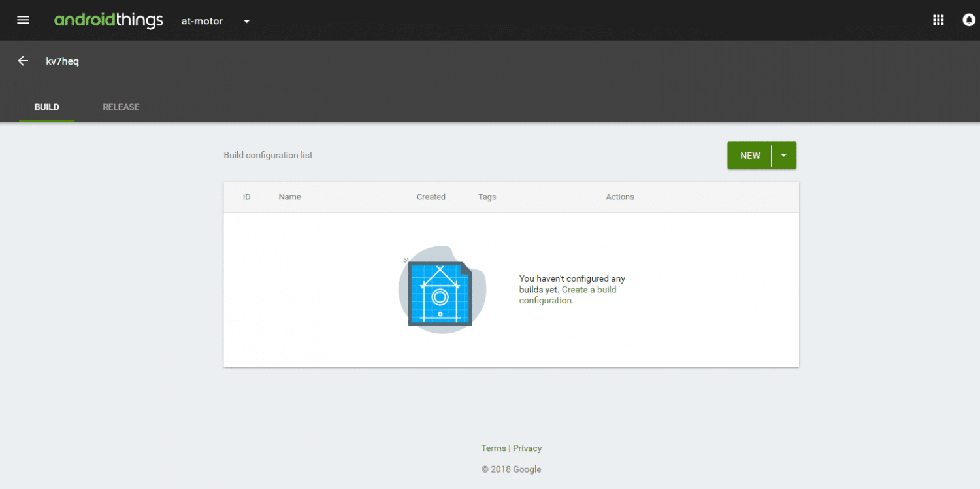Click the ID column header
This screenshot has width=980, height=489.
[247, 197]
